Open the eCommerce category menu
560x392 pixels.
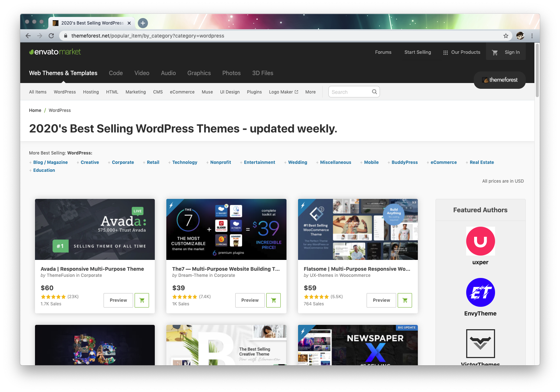[x=182, y=92]
